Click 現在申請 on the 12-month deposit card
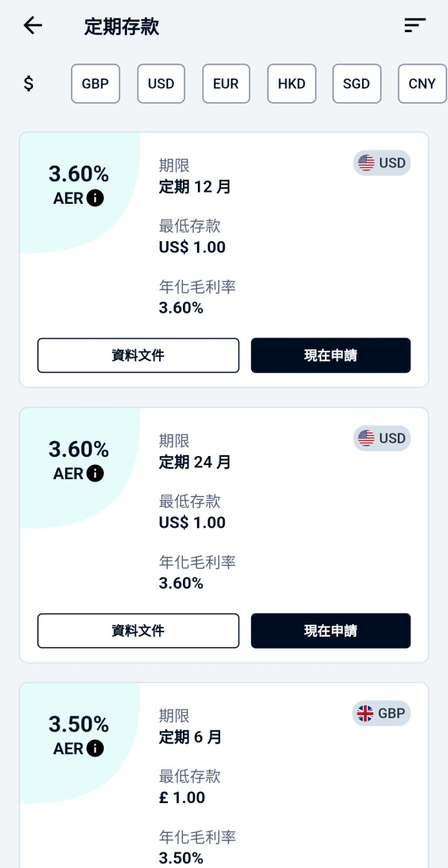This screenshot has height=868, width=448. (331, 355)
